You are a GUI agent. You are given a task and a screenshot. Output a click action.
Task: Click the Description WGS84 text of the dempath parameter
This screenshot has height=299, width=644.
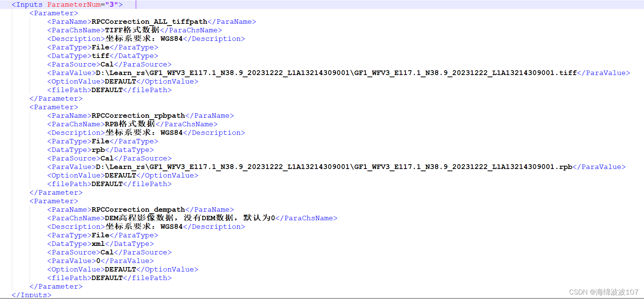tap(144, 227)
